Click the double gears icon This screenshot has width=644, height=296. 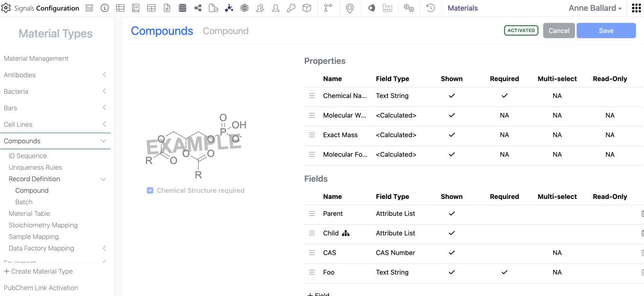[x=409, y=8]
